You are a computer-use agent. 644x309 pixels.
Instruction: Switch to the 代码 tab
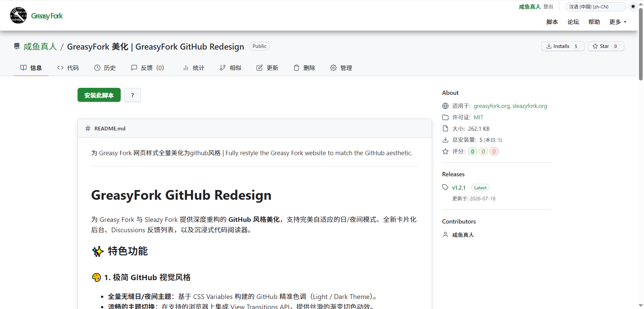[x=68, y=68]
